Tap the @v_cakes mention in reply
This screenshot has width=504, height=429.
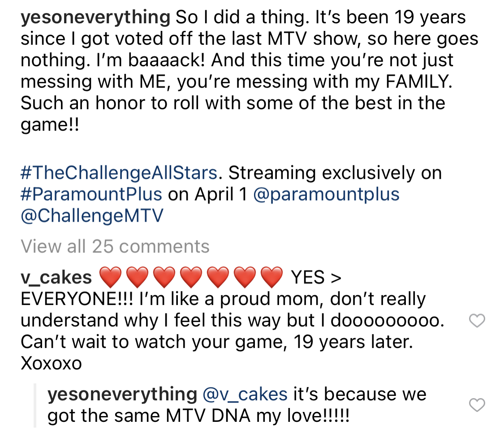(245, 394)
